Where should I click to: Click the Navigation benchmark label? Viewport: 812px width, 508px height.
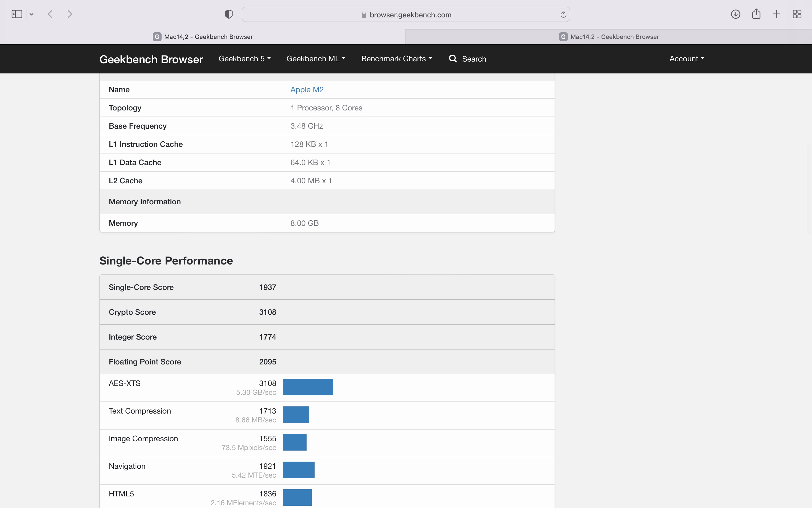[x=127, y=466]
